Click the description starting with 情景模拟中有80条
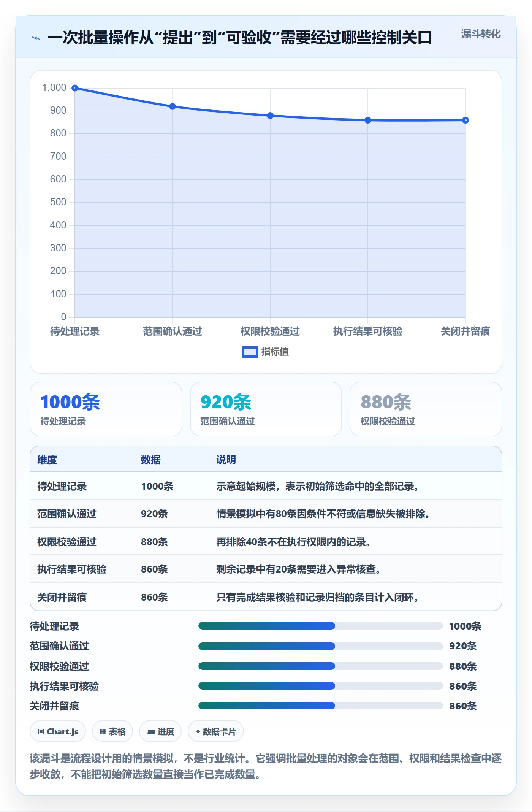Image resolution: width=532 pixels, height=812 pixels. [323, 514]
